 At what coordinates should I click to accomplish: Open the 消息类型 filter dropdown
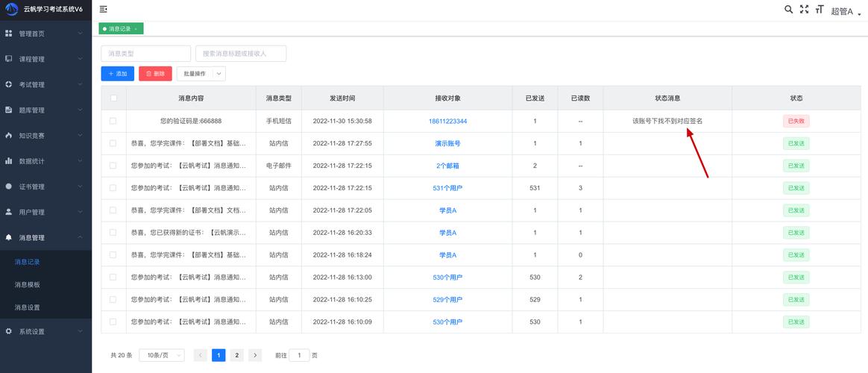(145, 54)
